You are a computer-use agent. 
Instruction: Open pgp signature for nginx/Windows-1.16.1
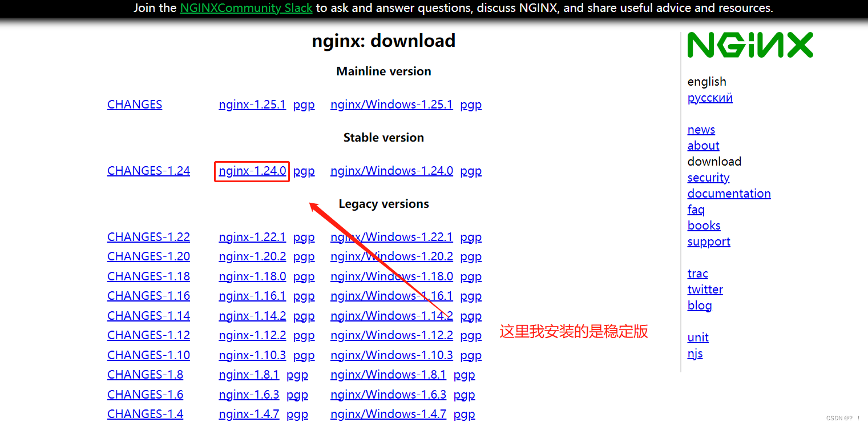click(471, 296)
